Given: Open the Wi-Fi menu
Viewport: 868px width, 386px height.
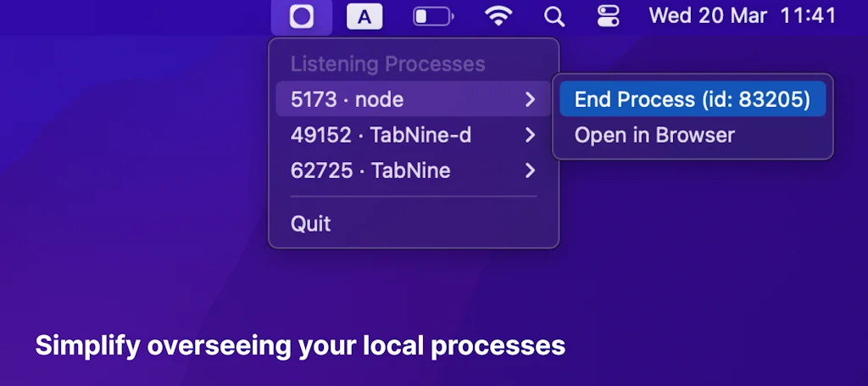Looking at the screenshot, I should (x=498, y=16).
